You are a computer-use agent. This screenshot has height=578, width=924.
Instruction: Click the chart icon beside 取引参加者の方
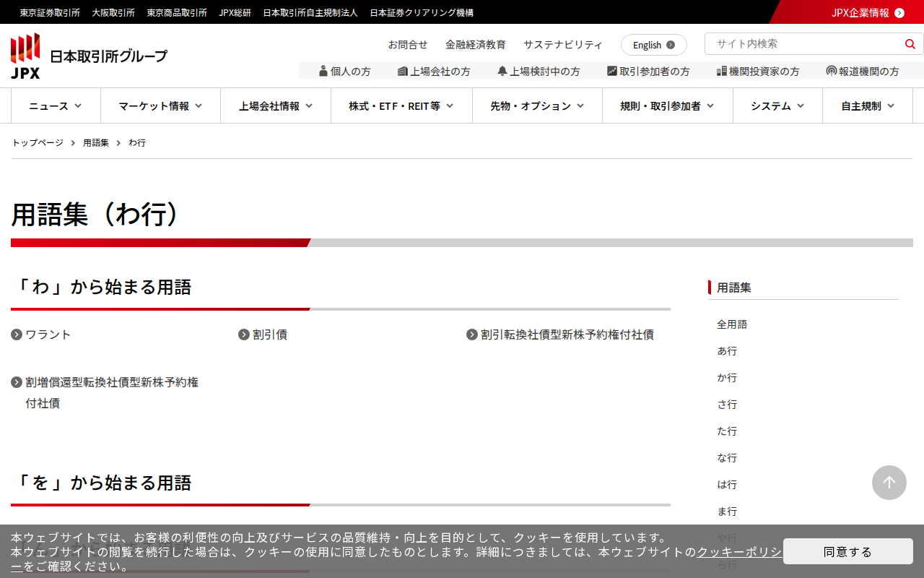[x=612, y=71]
